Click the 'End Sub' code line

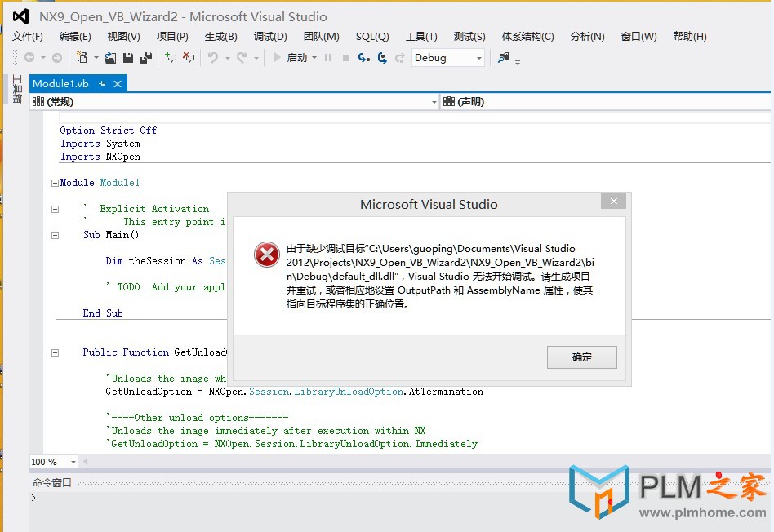103,313
